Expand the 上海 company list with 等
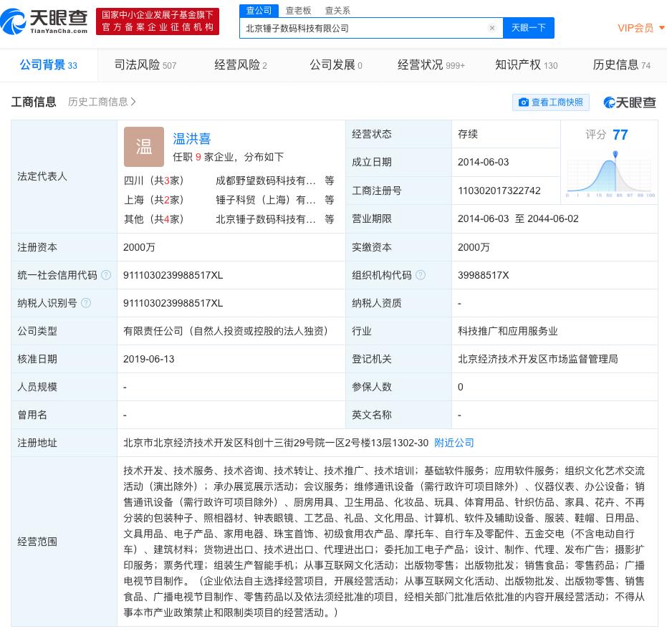Image resolution: width=667 pixels, height=644 pixels. coord(329,200)
